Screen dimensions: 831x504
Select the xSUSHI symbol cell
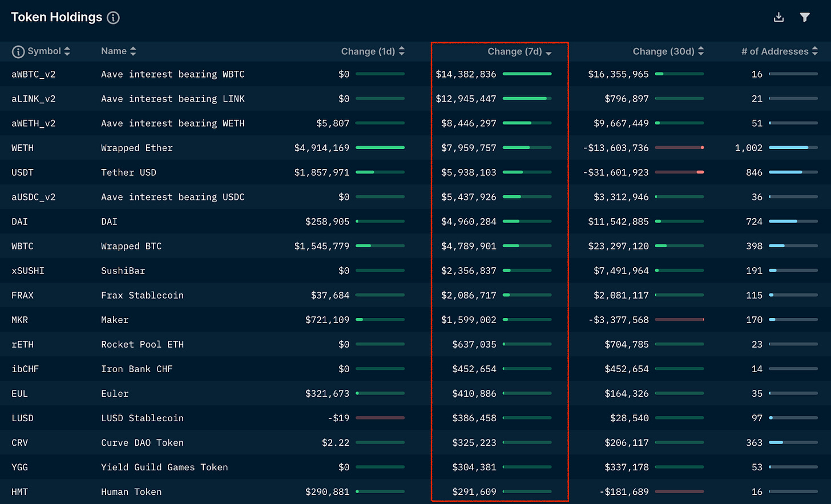pos(28,271)
